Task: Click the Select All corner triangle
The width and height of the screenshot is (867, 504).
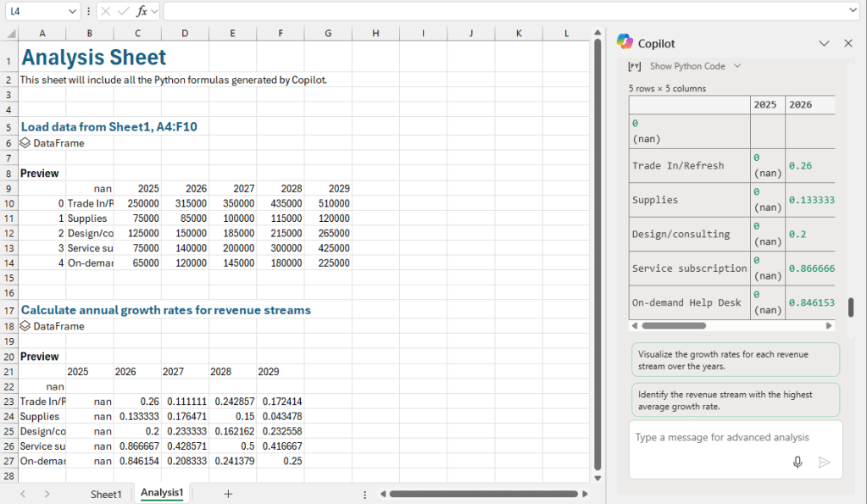Action: point(11,34)
